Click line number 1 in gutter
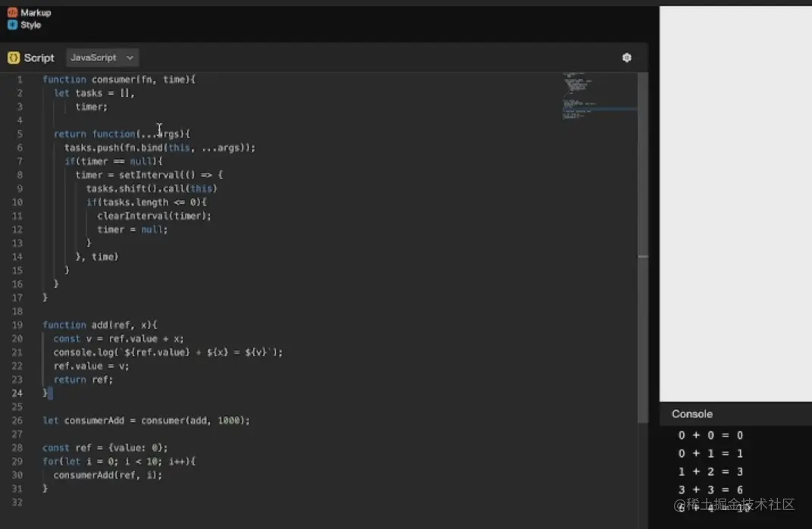 (20, 80)
